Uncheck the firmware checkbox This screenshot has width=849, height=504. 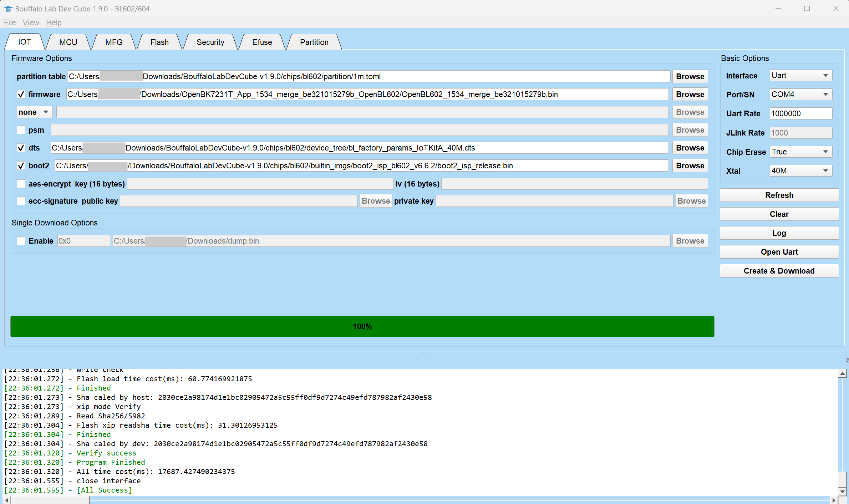(x=21, y=95)
